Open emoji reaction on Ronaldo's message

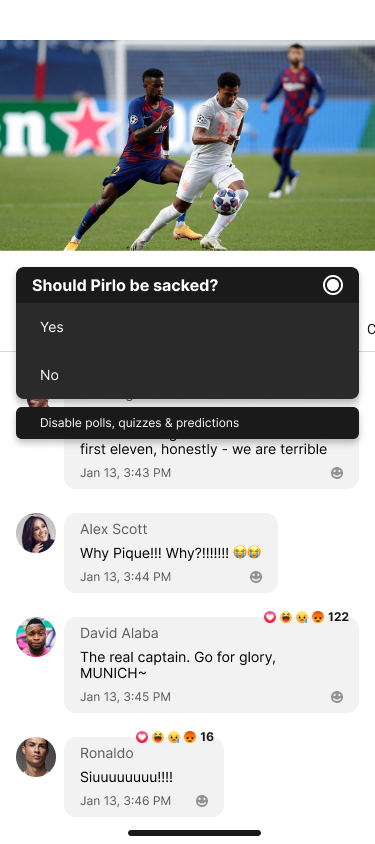[x=202, y=801]
